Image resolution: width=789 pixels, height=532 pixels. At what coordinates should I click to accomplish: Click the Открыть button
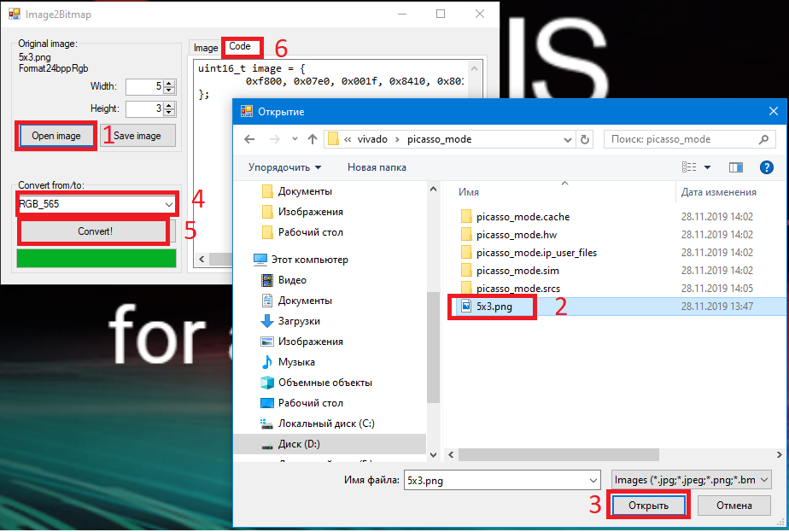tap(647, 506)
